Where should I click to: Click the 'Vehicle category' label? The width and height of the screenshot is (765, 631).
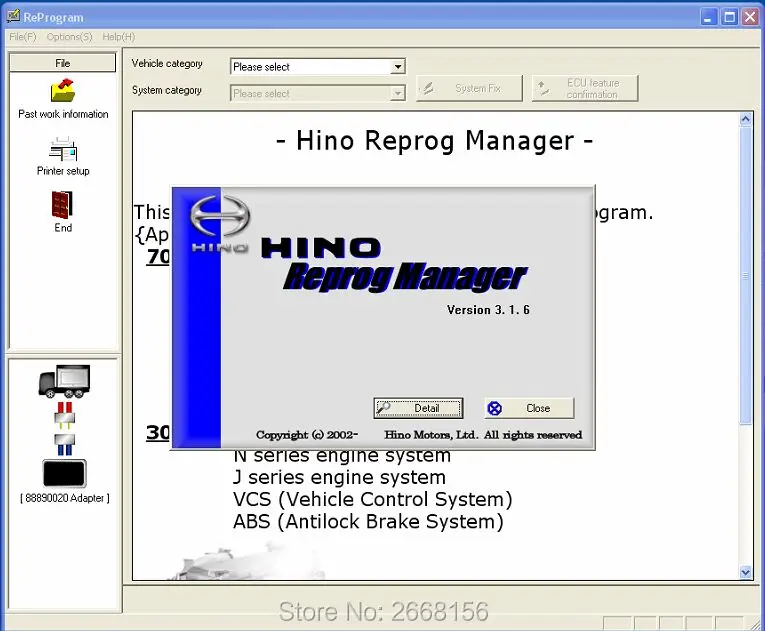(x=167, y=64)
